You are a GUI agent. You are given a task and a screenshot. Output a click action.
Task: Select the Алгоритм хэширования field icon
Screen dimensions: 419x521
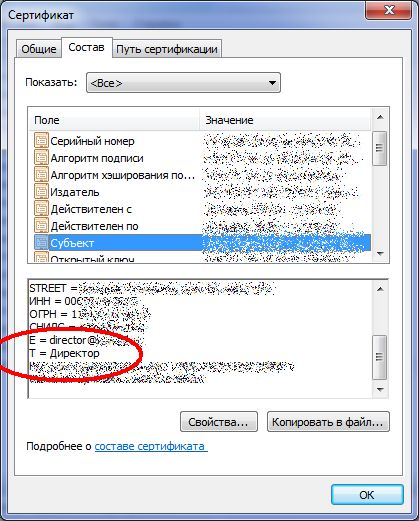[41, 174]
